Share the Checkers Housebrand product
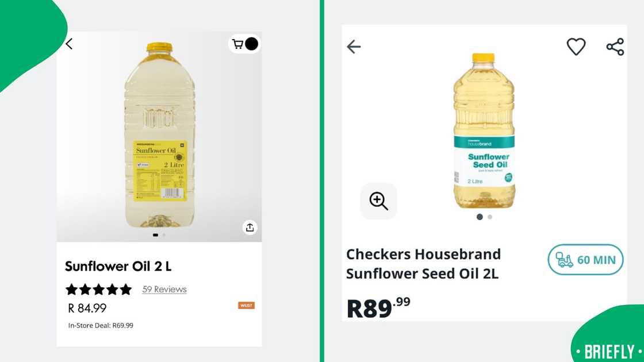Screen dimensions: 644x362 click(x=615, y=47)
